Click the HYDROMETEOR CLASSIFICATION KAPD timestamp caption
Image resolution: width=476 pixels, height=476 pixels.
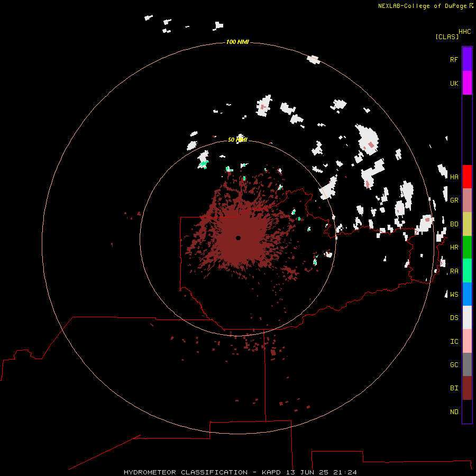click(x=240, y=472)
